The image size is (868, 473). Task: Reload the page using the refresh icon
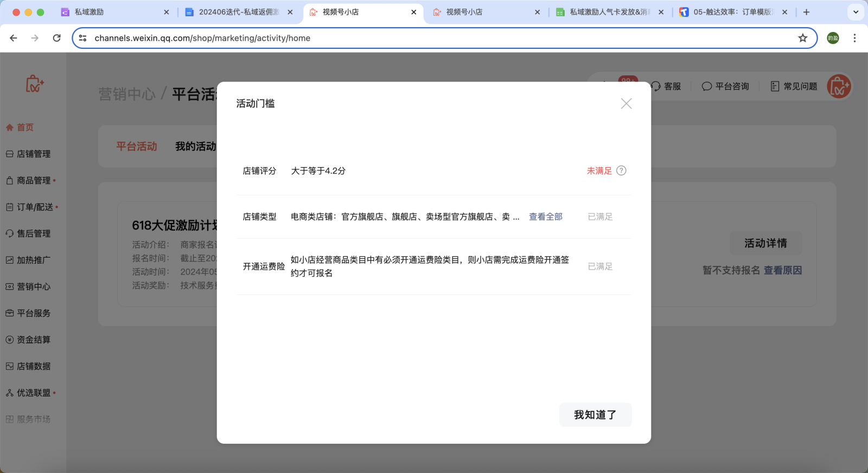56,38
